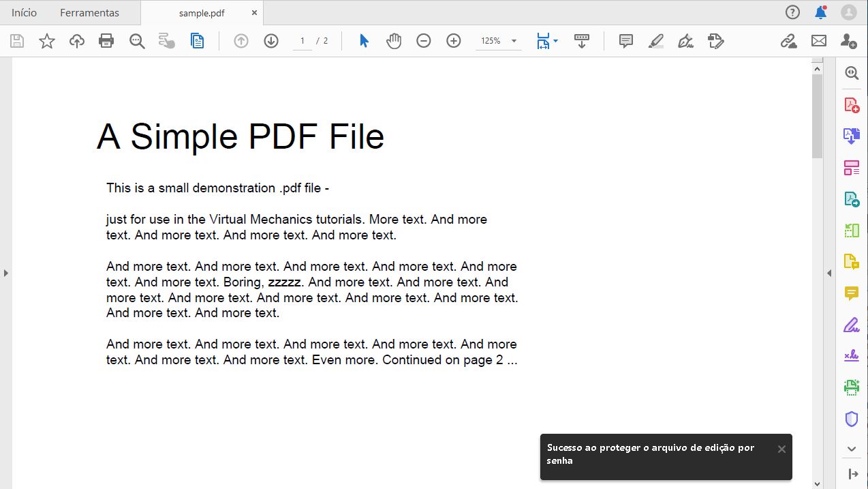Screen dimensions: 868x489
Task: Open the find text magnifier
Action: tap(137, 41)
